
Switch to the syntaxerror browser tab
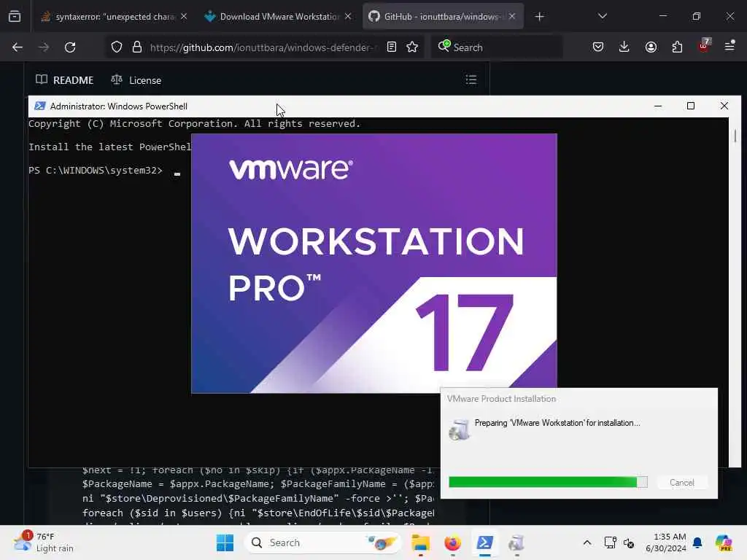(x=115, y=17)
